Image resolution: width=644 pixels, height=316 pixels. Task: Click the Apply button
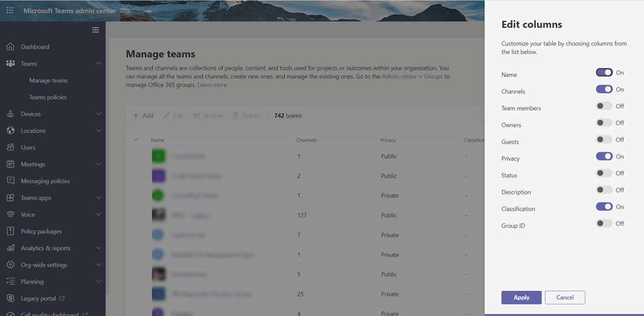[521, 297]
